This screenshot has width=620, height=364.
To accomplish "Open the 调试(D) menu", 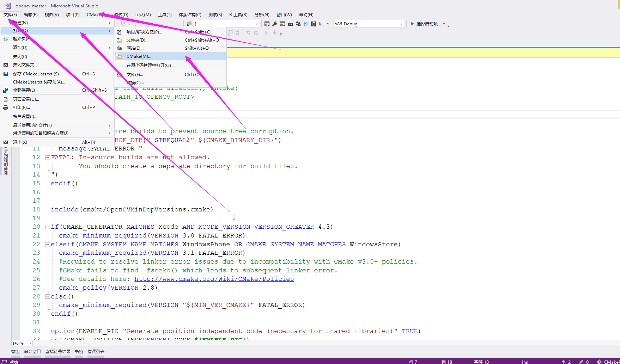I will click(x=121, y=14).
